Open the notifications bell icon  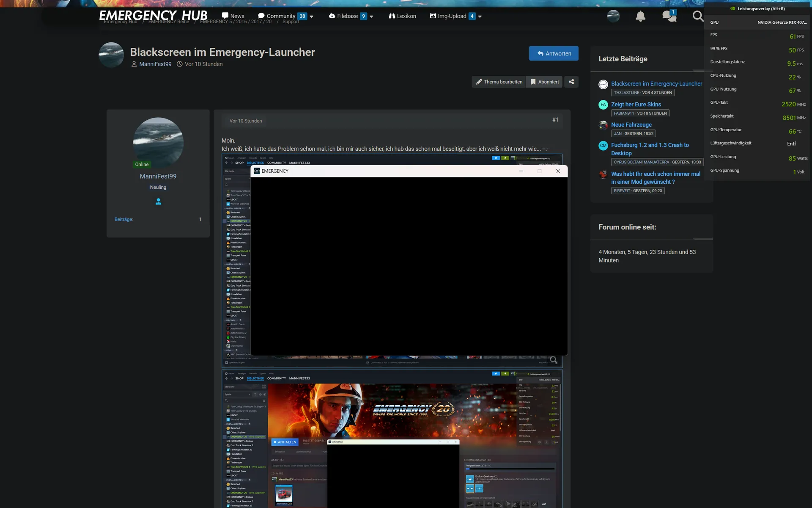click(x=640, y=17)
